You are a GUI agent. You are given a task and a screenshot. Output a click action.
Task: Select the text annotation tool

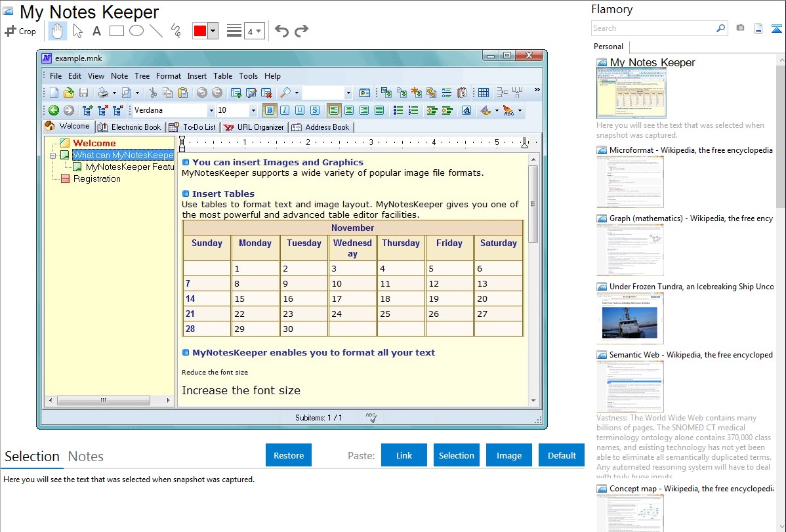click(96, 31)
